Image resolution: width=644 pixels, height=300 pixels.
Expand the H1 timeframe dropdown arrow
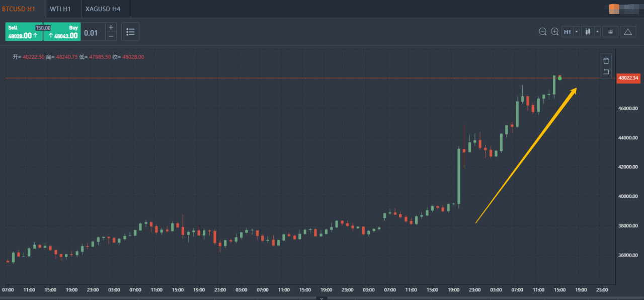(x=577, y=32)
